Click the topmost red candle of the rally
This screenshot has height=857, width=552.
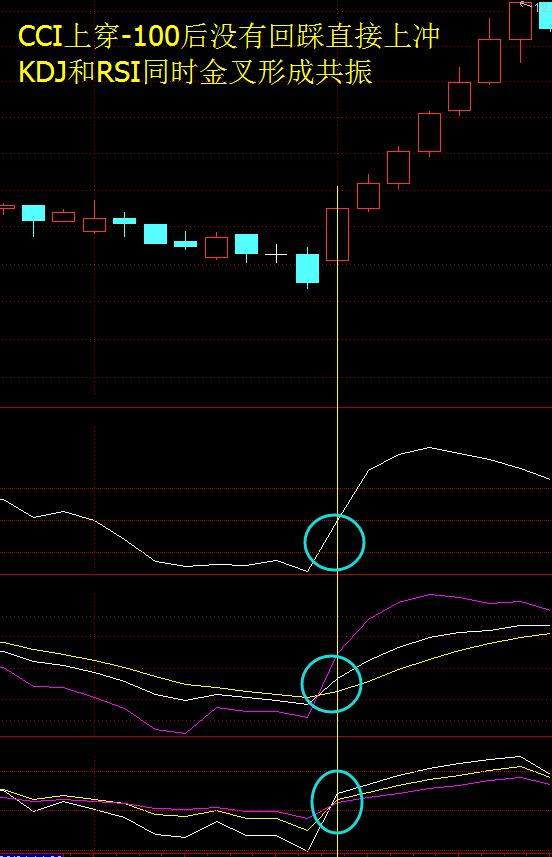[x=520, y=22]
